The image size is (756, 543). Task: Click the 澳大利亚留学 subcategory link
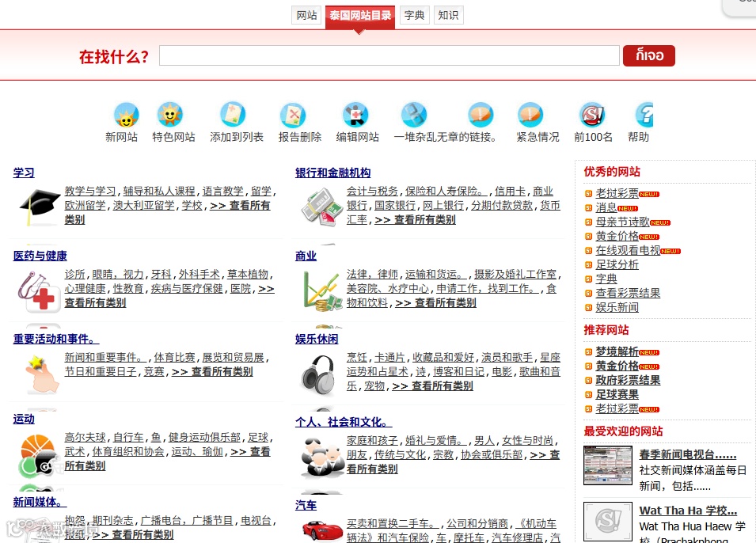pos(143,206)
